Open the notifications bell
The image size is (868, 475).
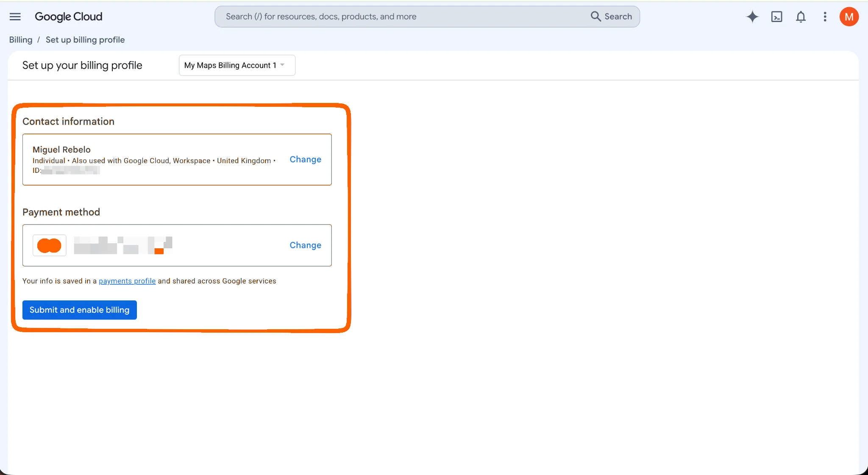point(801,17)
